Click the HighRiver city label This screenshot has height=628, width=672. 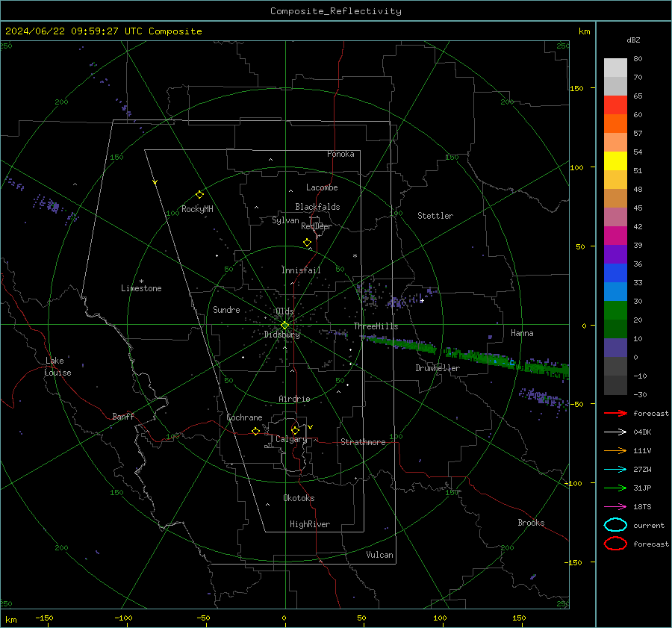click(310, 524)
